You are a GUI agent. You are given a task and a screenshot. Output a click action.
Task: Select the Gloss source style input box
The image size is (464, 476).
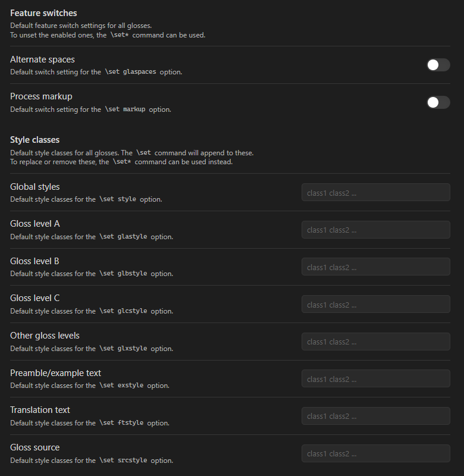point(375,453)
